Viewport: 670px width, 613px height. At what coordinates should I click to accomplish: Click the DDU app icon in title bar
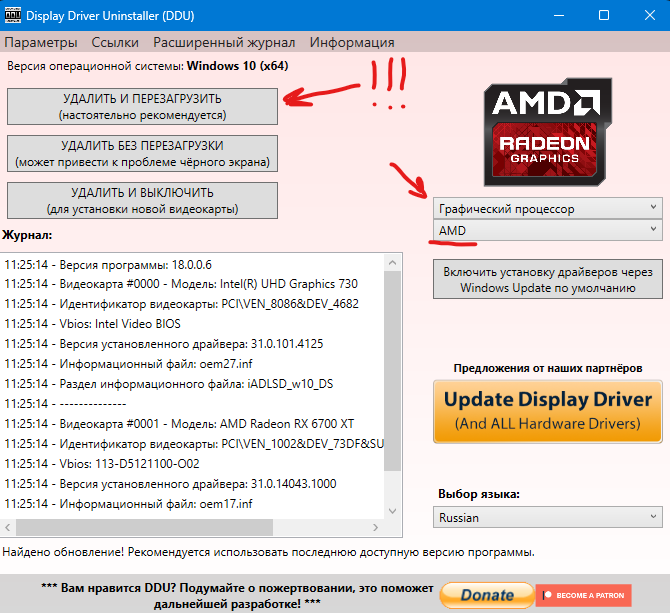[12, 15]
